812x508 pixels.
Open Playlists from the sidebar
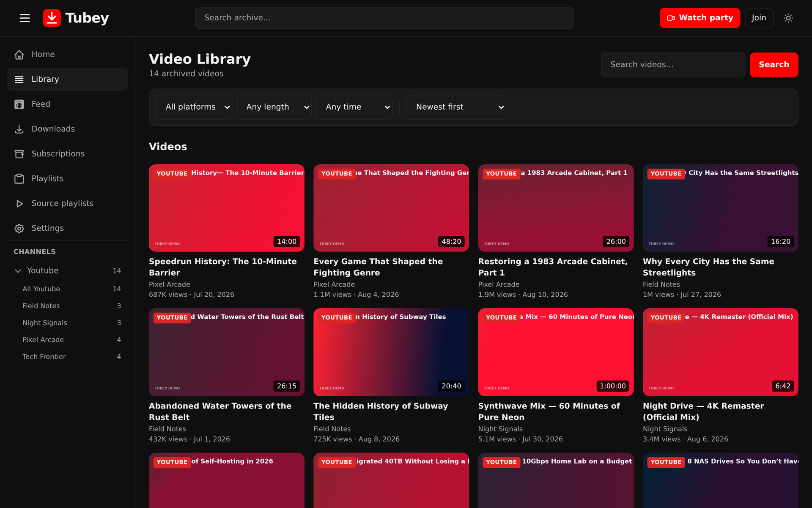tap(67, 179)
